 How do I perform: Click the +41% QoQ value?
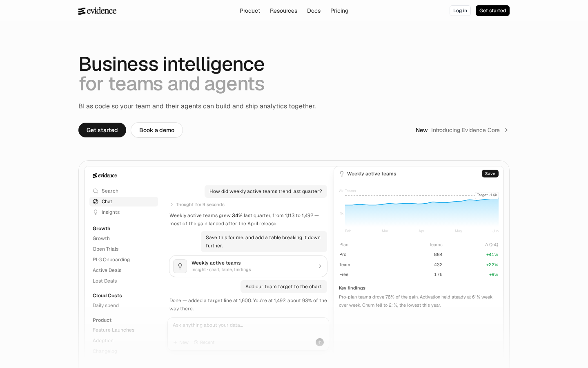[x=492, y=254]
